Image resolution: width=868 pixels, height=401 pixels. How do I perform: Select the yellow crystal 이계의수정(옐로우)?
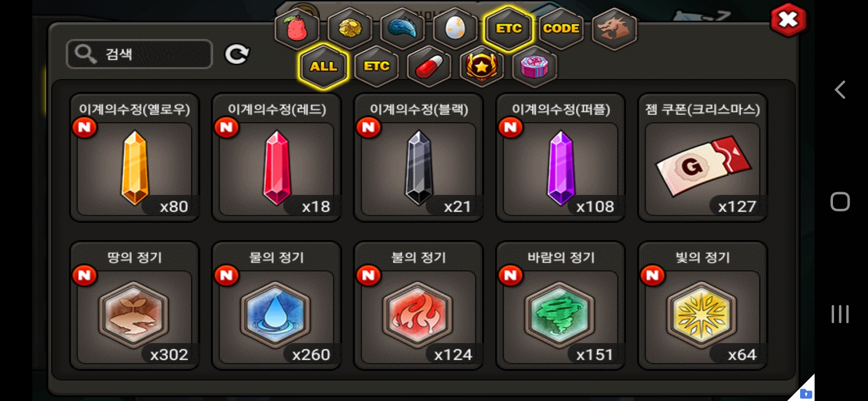pyautogui.click(x=135, y=158)
